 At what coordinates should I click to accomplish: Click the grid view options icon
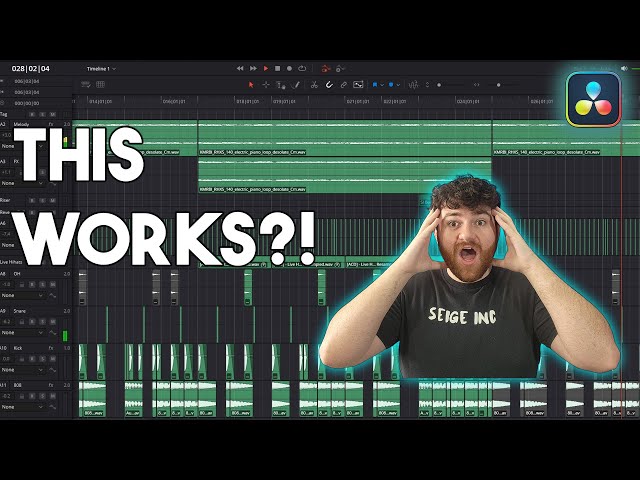100,84
